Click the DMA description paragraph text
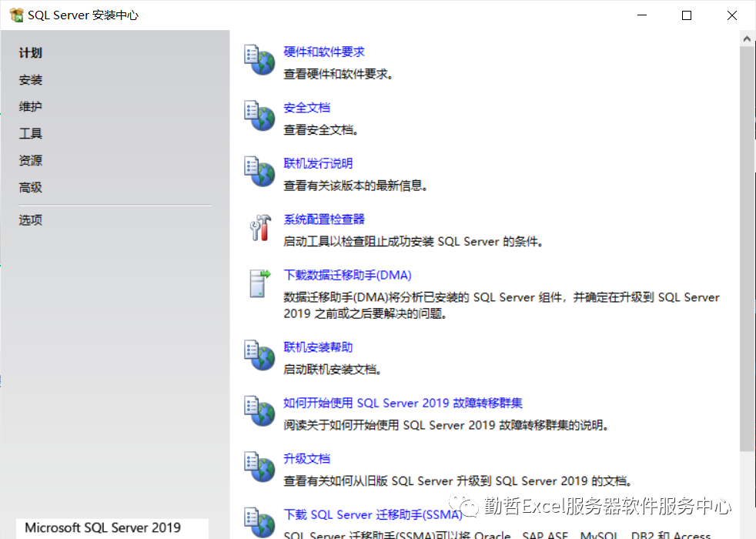Screen dimensions: 756x539 click(501, 305)
